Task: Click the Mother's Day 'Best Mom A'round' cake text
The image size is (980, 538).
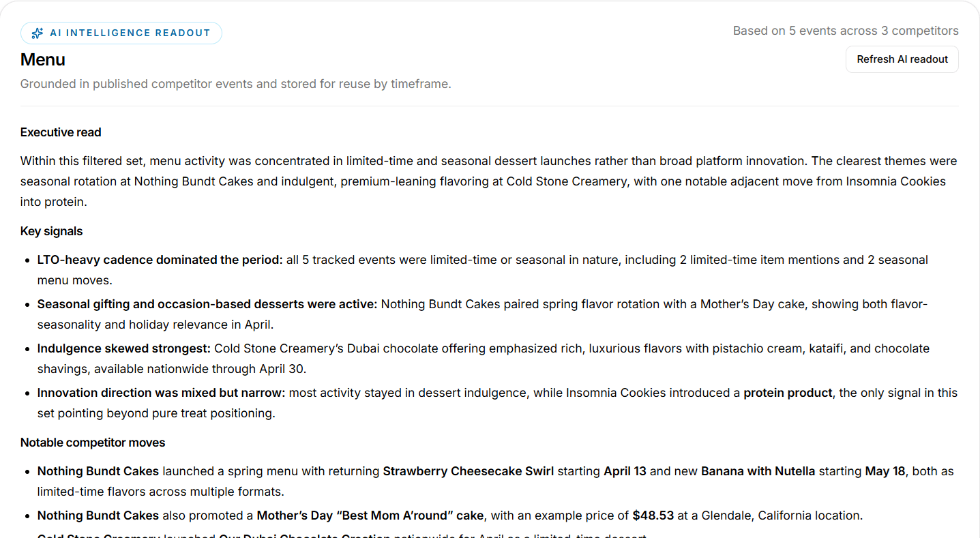Action: point(370,515)
